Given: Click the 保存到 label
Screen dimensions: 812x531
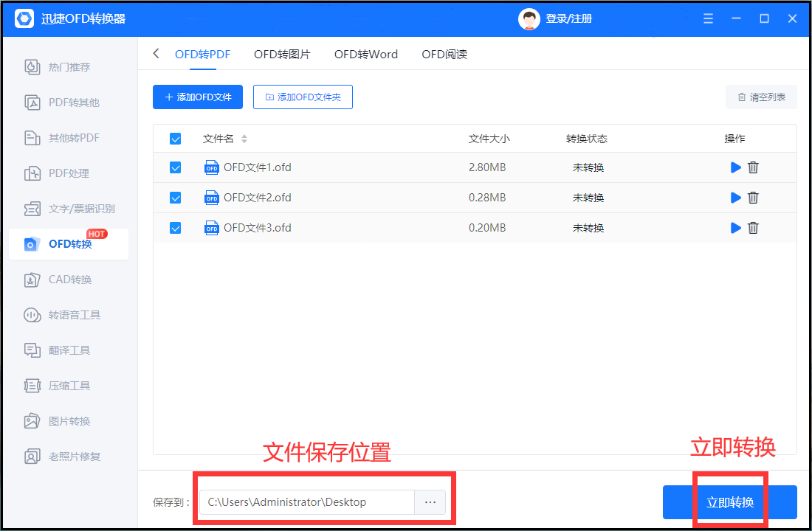Looking at the screenshot, I should [x=171, y=502].
